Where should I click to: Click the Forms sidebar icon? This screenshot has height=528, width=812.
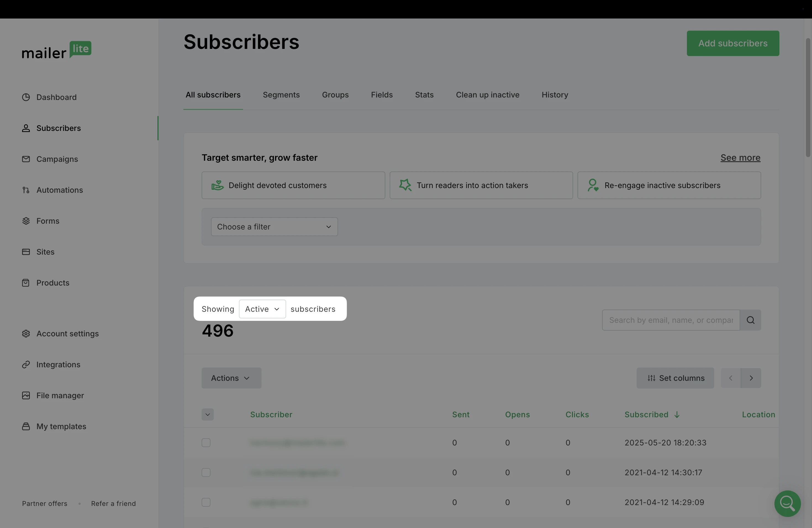(26, 221)
